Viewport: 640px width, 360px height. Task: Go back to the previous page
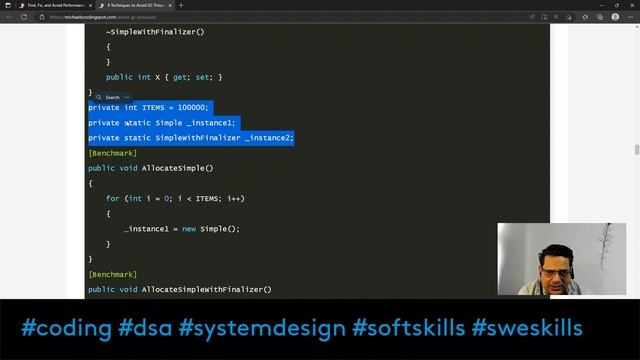(x=9, y=17)
